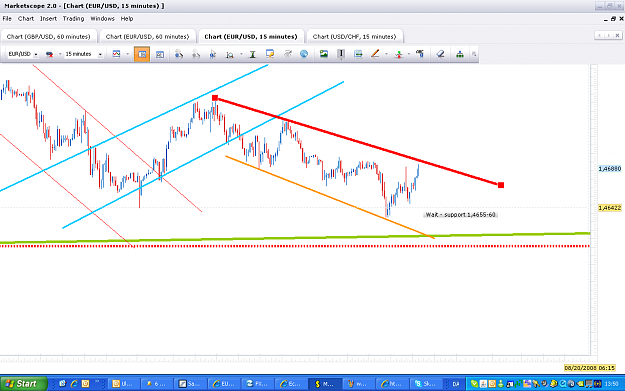The image size is (625, 391).
Task: Open the File menu
Action: coord(7,19)
